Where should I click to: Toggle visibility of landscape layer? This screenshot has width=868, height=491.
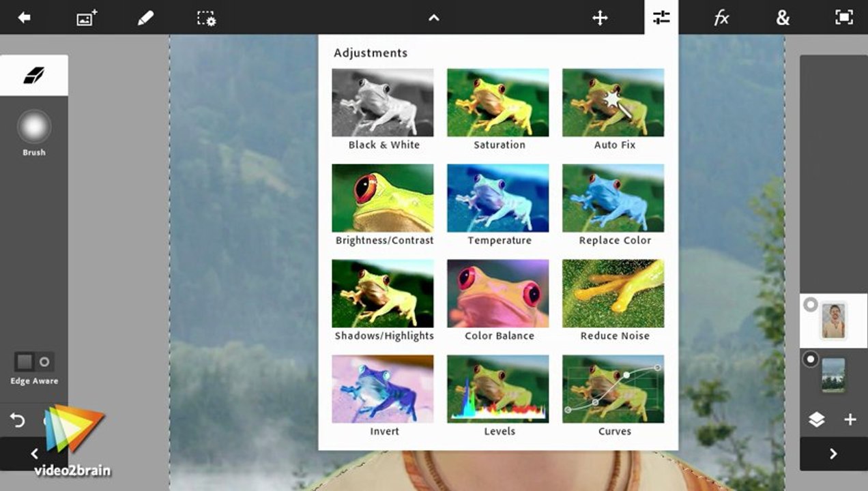tap(810, 359)
